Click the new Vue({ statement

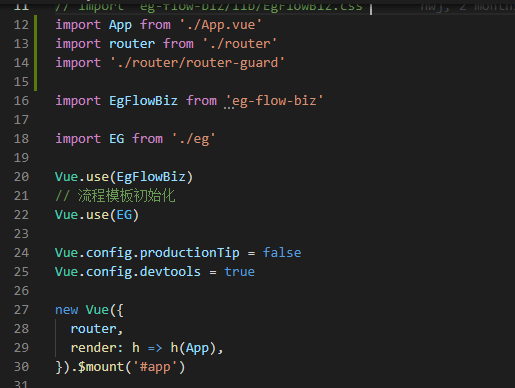(x=89, y=310)
